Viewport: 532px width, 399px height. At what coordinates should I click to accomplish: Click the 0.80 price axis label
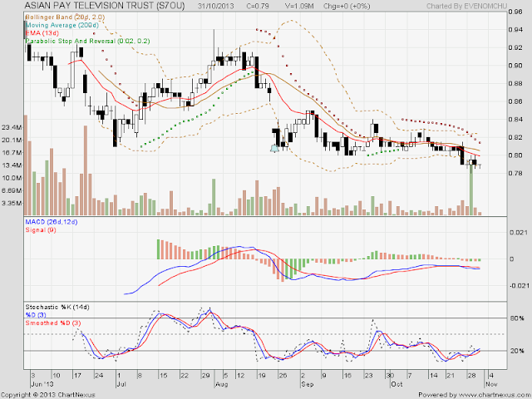[x=515, y=155]
